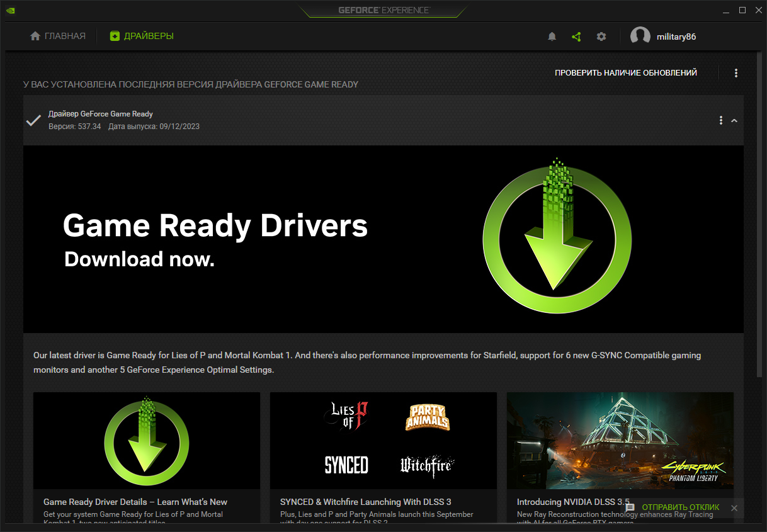Screen dimensions: 767x532
Task: Click the Lies of P logo
Action: click(345, 416)
